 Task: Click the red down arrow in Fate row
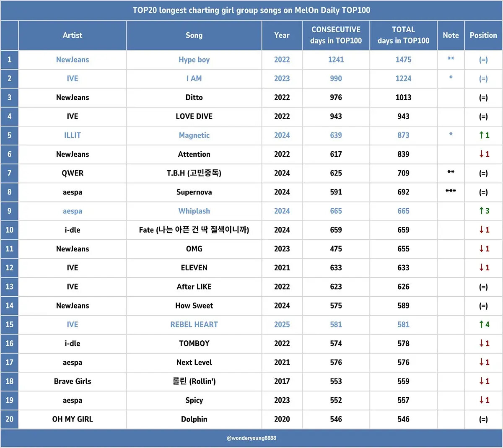(x=482, y=230)
